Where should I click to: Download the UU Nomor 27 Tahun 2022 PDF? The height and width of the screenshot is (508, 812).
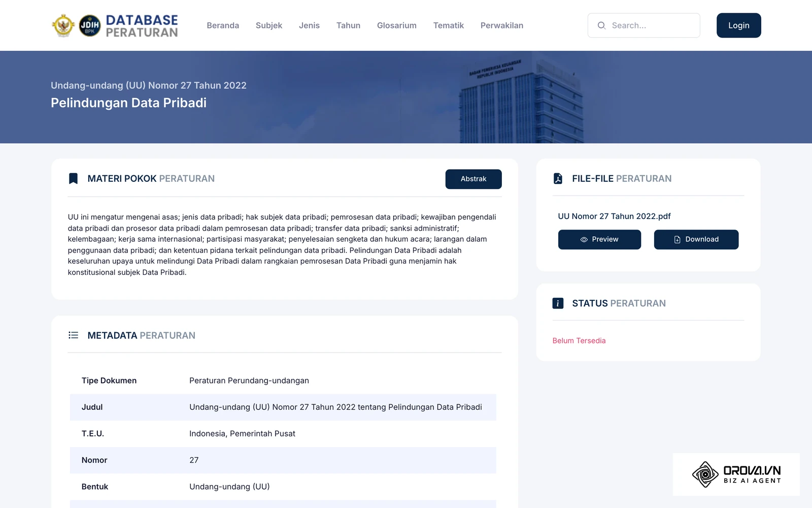click(696, 239)
